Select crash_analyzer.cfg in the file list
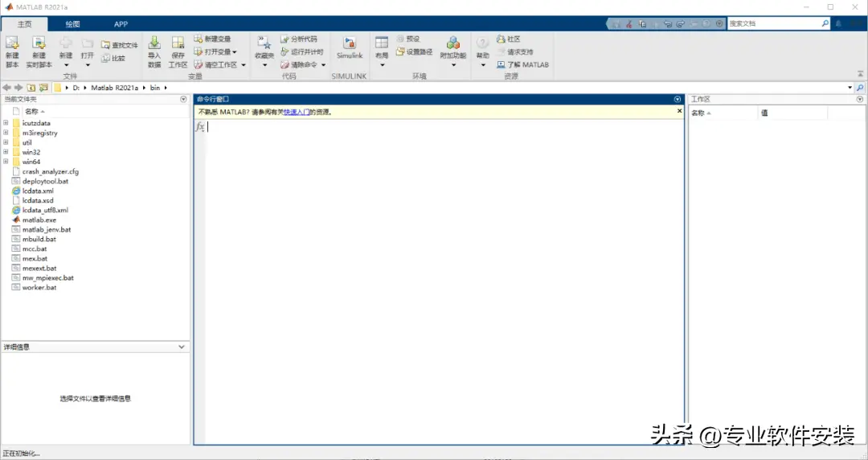The height and width of the screenshot is (460, 868). (x=51, y=171)
